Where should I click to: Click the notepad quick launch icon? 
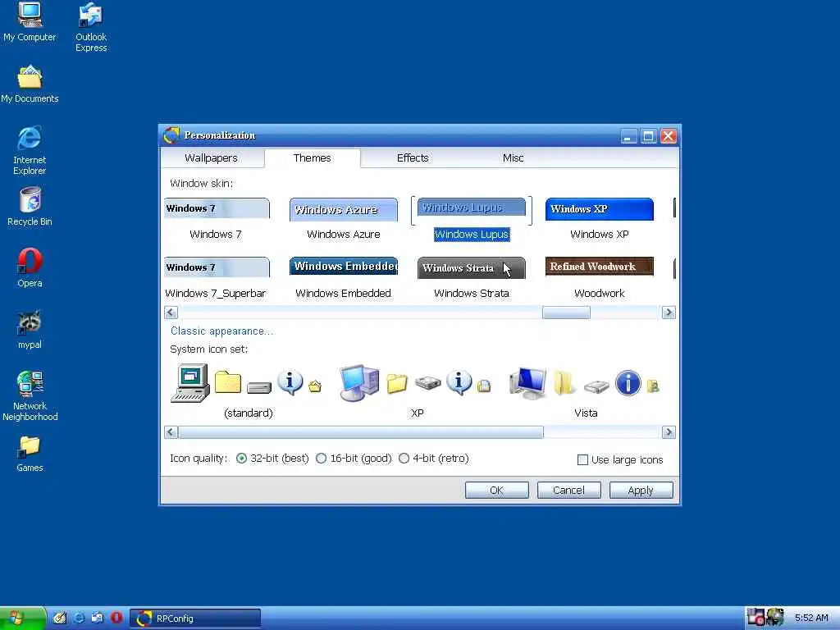[59, 618]
